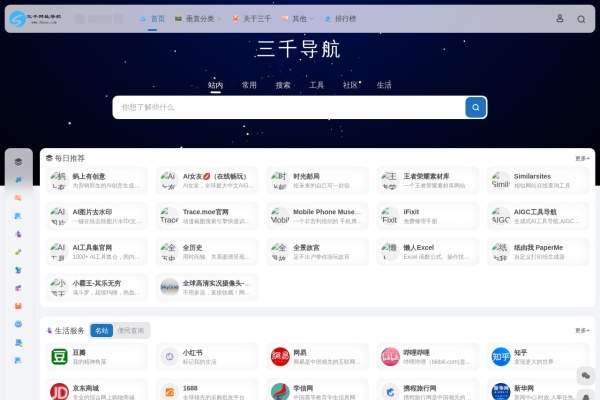Select the 生活 search tab

pyautogui.click(x=384, y=85)
